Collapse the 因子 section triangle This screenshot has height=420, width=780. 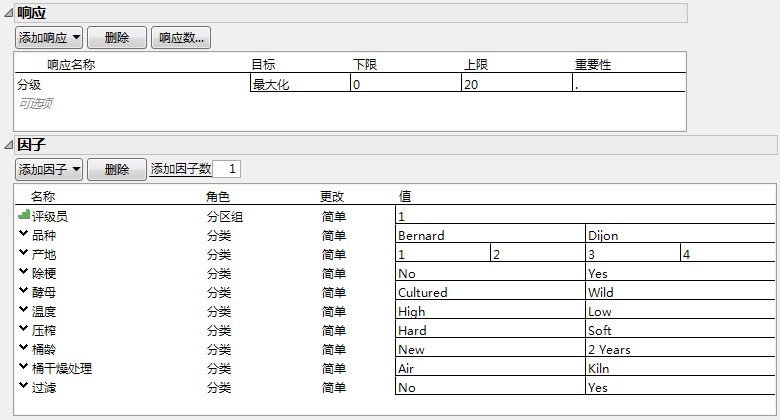point(8,145)
